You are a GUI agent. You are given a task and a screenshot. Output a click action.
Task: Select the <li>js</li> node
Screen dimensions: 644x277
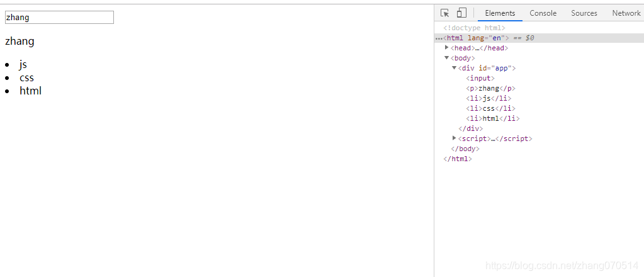[489, 98]
